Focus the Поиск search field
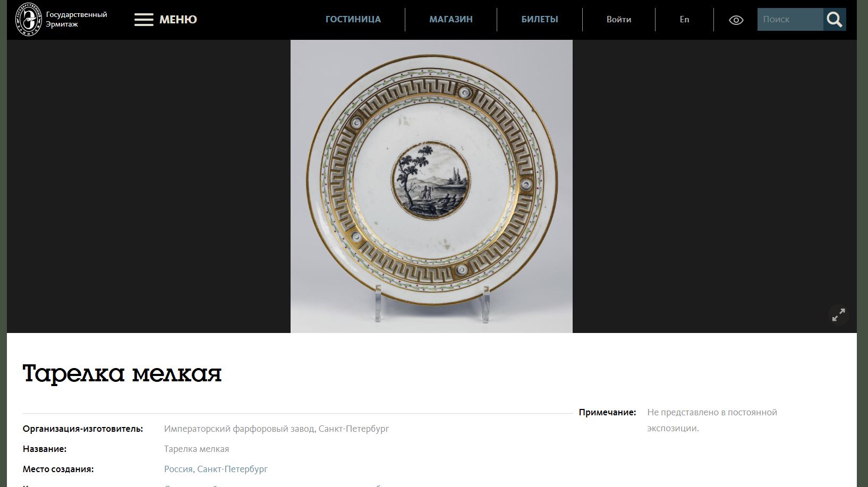 pyautogui.click(x=790, y=19)
